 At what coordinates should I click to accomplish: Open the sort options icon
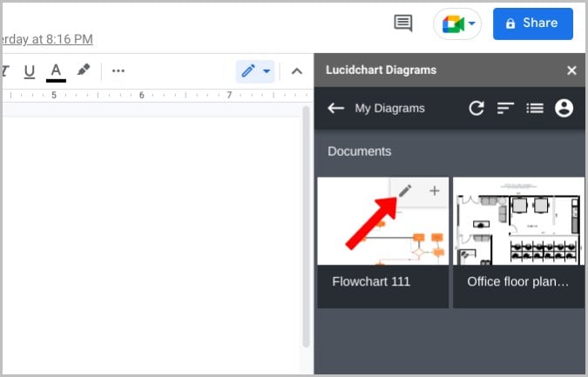coord(505,108)
